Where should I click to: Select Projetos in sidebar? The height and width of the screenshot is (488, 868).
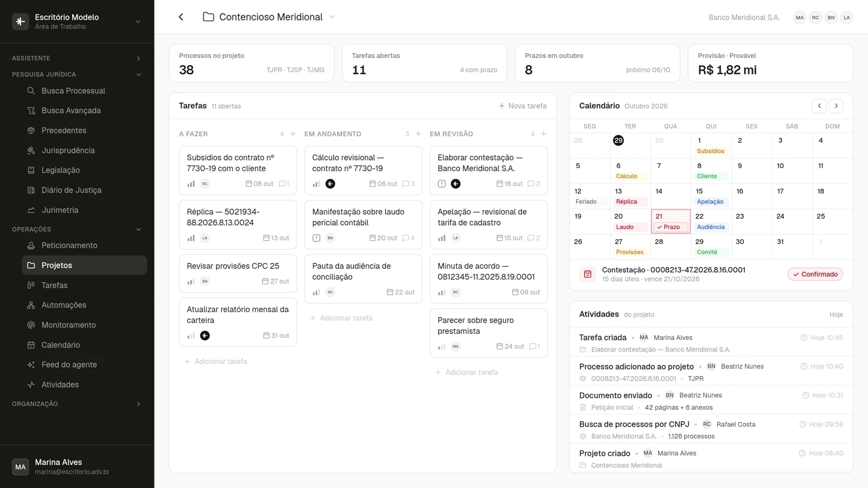(x=84, y=265)
